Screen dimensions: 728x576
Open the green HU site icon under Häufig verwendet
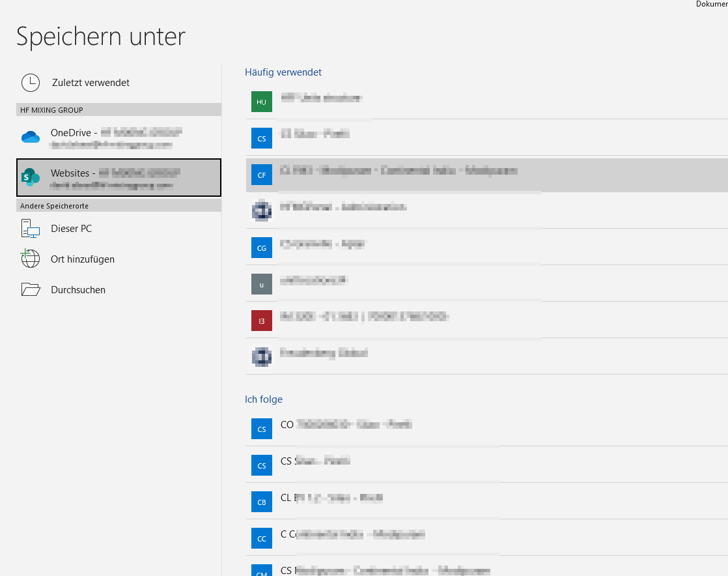[261, 102]
